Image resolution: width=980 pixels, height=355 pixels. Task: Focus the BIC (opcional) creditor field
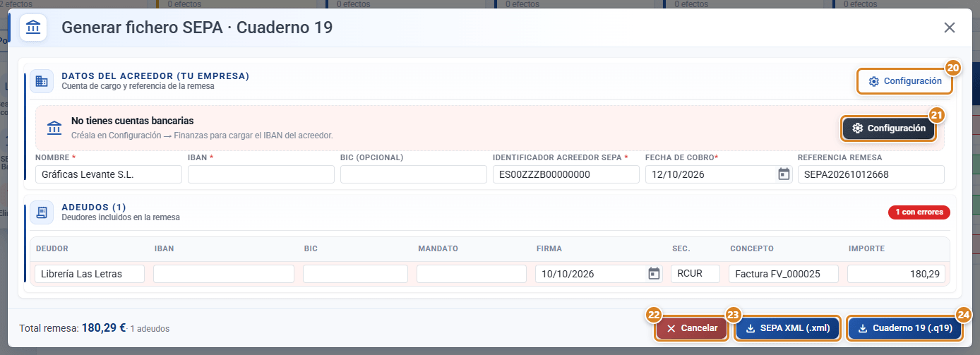pyautogui.click(x=414, y=174)
